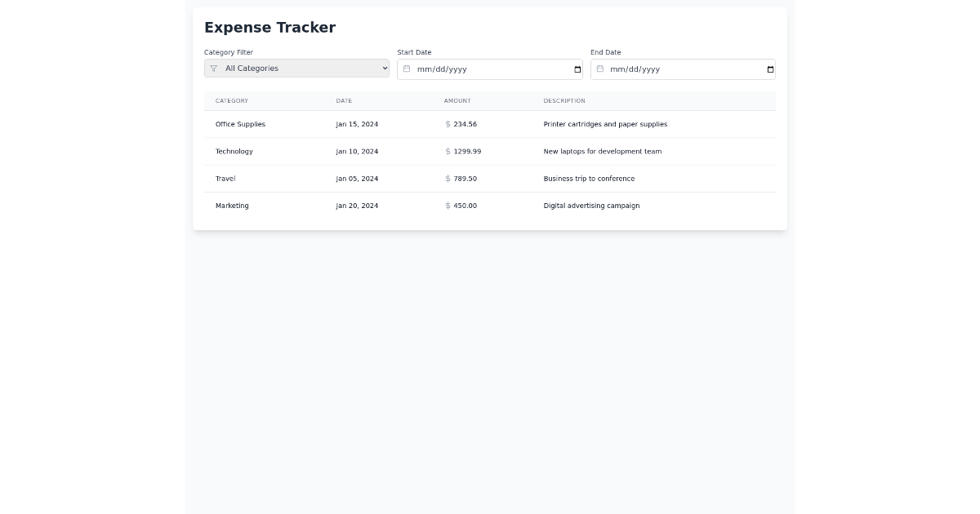Open the All Categories dropdown
The height and width of the screenshot is (514, 980).
click(x=296, y=69)
